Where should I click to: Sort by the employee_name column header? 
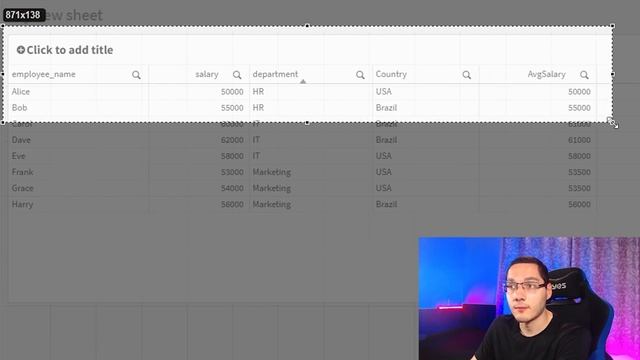tap(44, 74)
